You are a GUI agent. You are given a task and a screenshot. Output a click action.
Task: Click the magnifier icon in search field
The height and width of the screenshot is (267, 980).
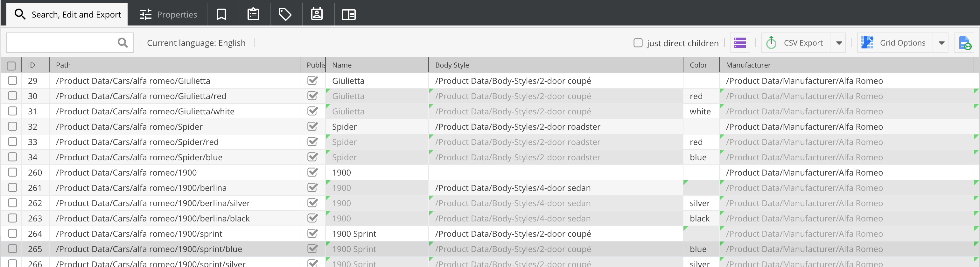tap(122, 43)
